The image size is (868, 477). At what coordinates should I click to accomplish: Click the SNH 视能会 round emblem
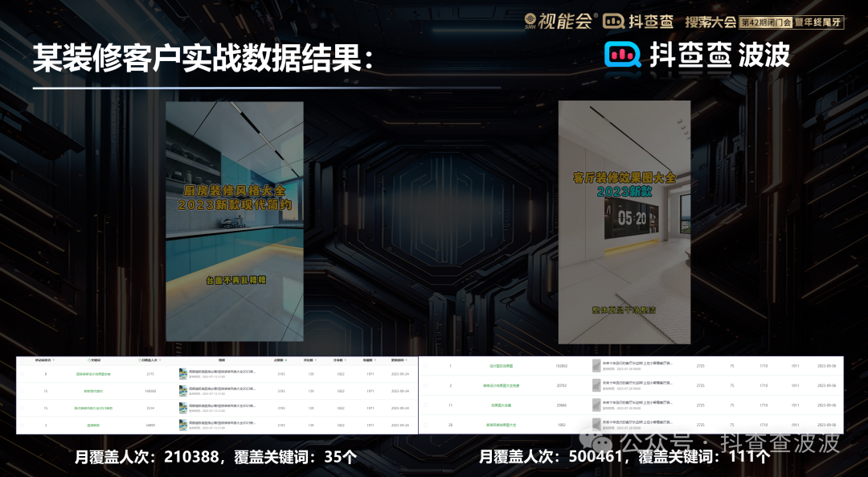coord(531,21)
